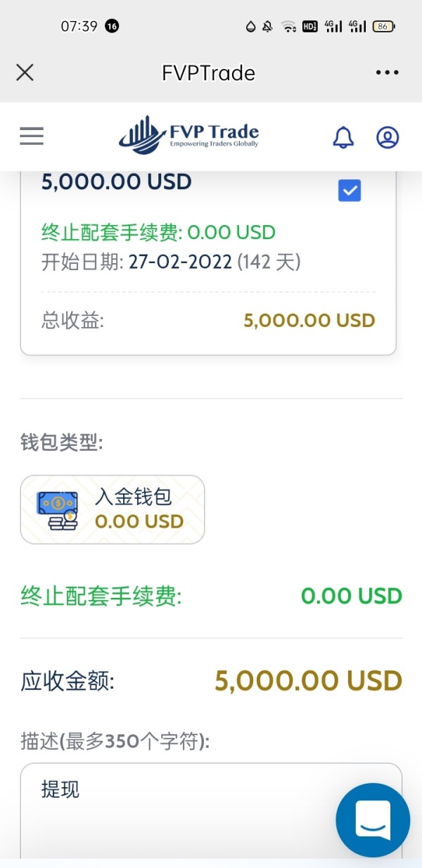Select the 入金钱包 wallet option
Image resolution: width=422 pixels, height=868 pixels.
pyautogui.click(x=113, y=509)
